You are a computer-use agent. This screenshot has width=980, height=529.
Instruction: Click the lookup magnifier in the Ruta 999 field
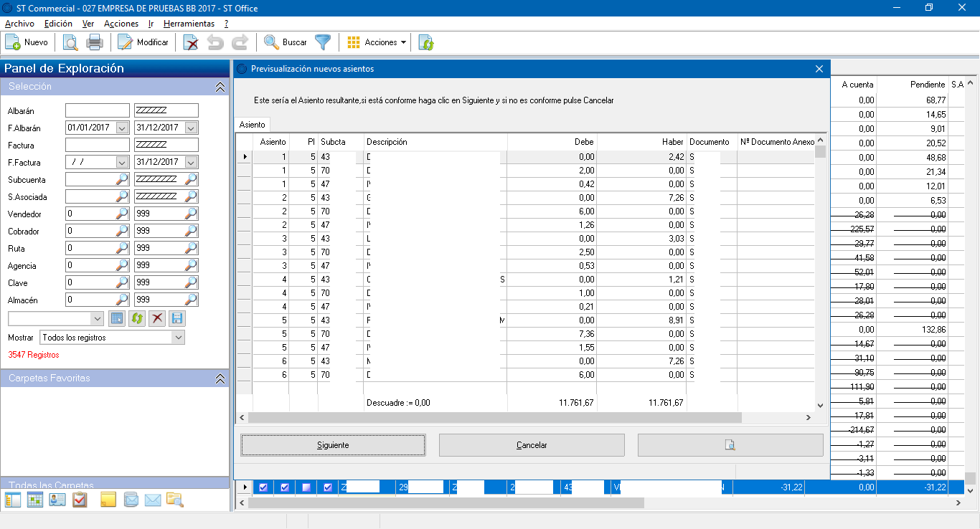[192, 248]
